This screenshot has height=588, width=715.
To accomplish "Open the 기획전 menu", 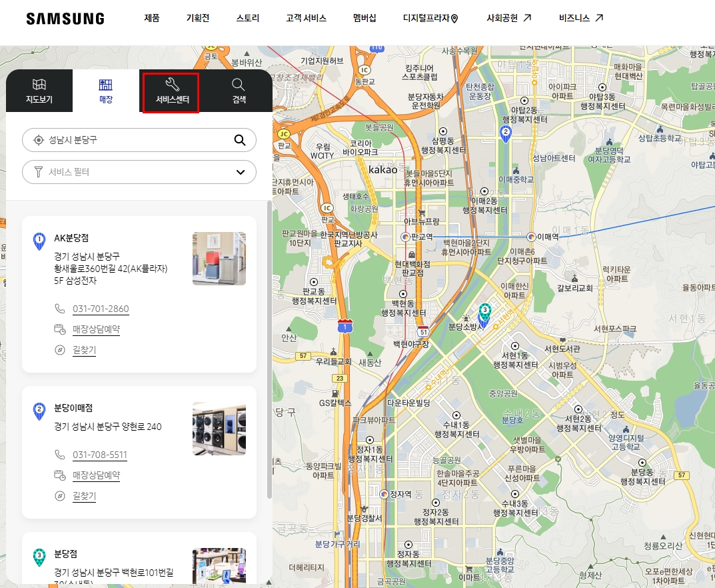I will pyautogui.click(x=197, y=18).
